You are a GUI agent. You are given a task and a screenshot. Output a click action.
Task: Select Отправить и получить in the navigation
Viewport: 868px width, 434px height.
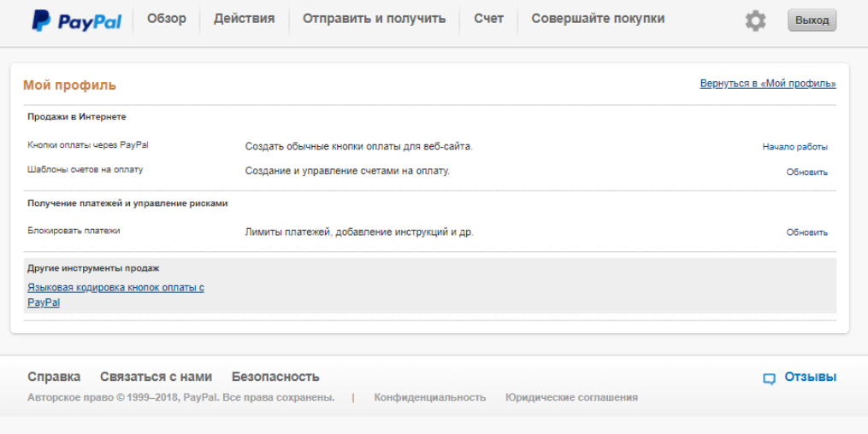tap(375, 19)
